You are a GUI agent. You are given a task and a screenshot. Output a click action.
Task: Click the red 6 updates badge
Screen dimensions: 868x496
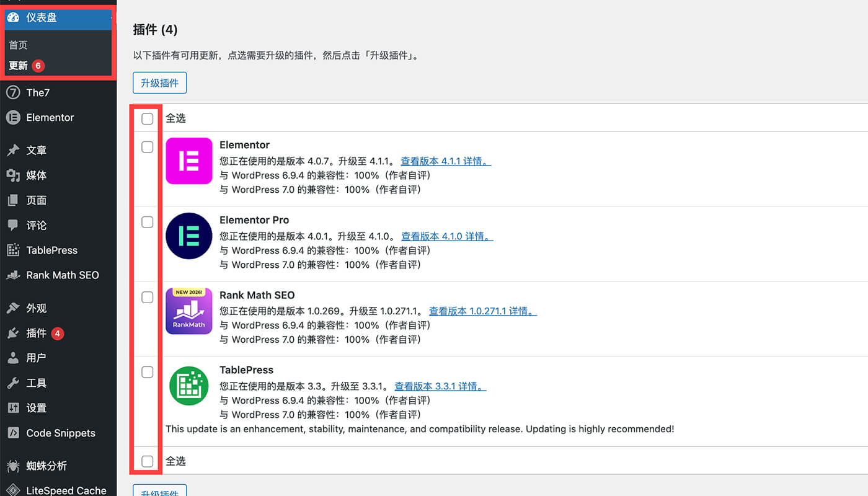(x=38, y=65)
